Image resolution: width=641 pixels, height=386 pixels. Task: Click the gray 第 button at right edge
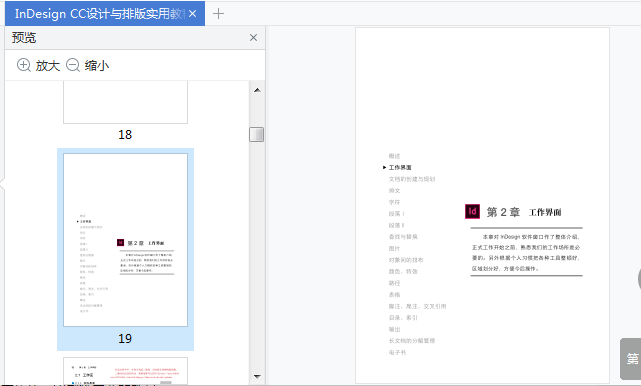tap(630, 359)
